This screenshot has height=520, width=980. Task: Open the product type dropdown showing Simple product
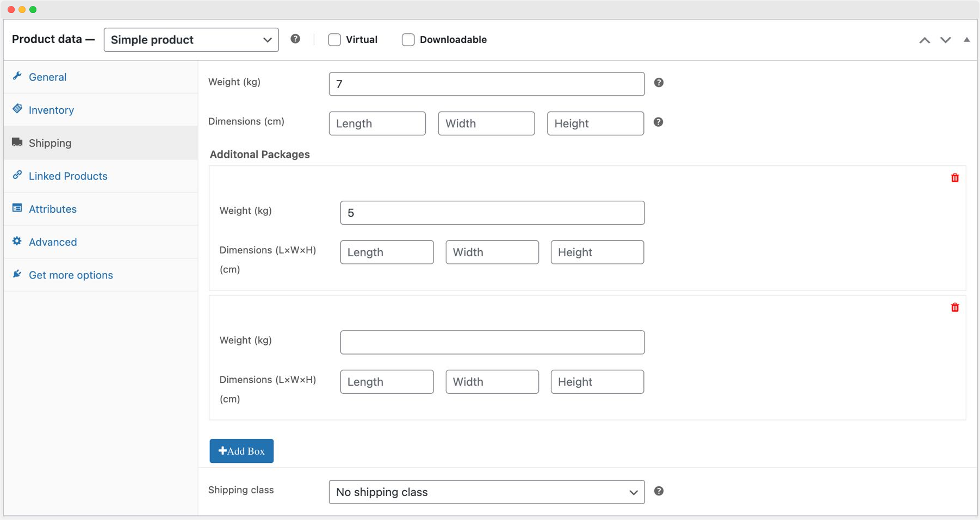(191, 39)
